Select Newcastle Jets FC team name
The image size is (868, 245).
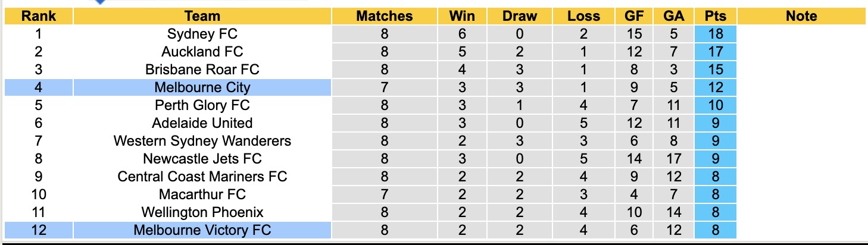pos(202,159)
